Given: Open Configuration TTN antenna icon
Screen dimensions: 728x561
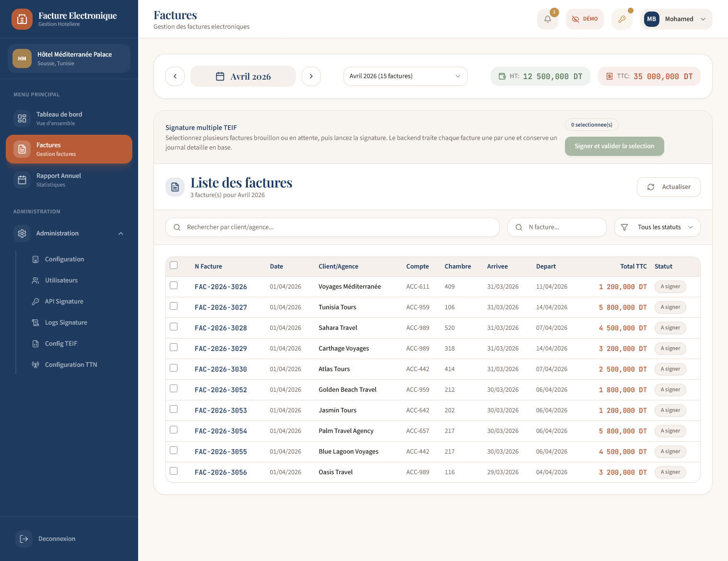Looking at the screenshot, I should pyautogui.click(x=35, y=365).
